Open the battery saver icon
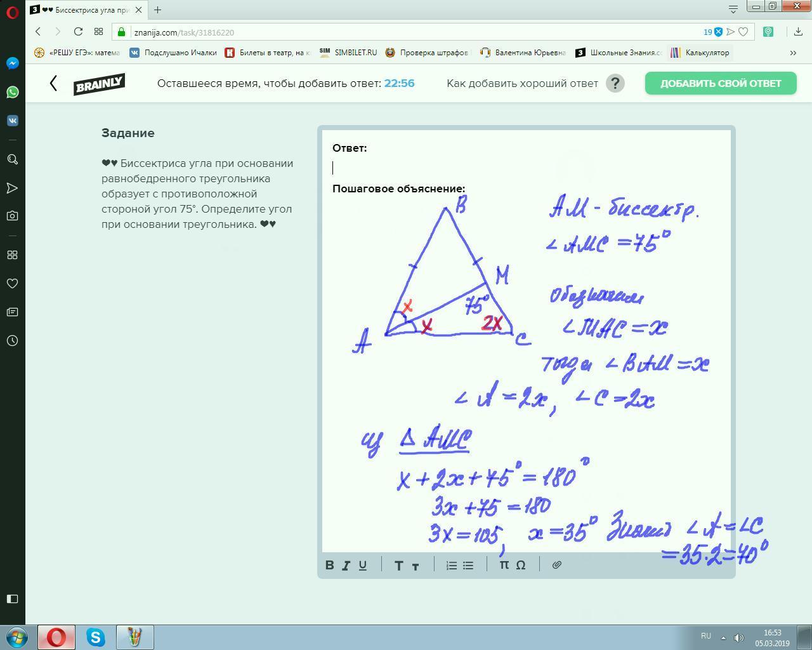Screen dimensions: 812x650 point(768,32)
